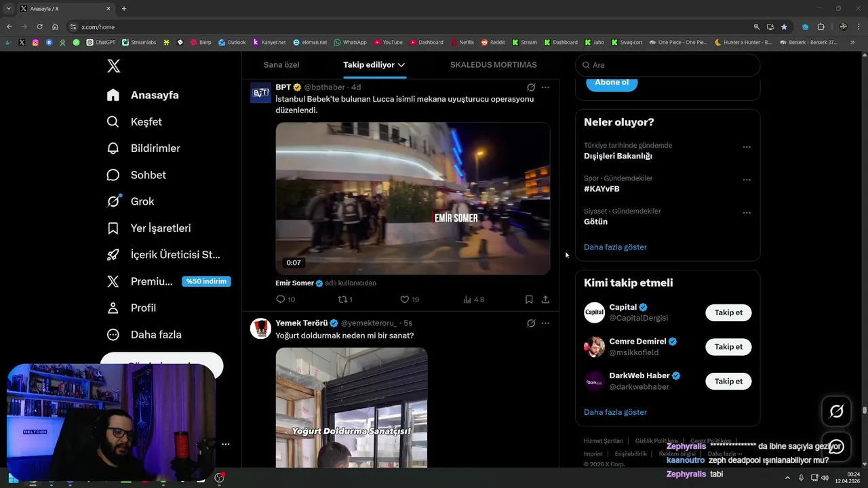The image size is (868, 488).
Task: Switch to Sana özel tab
Action: click(x=281, y=65)
